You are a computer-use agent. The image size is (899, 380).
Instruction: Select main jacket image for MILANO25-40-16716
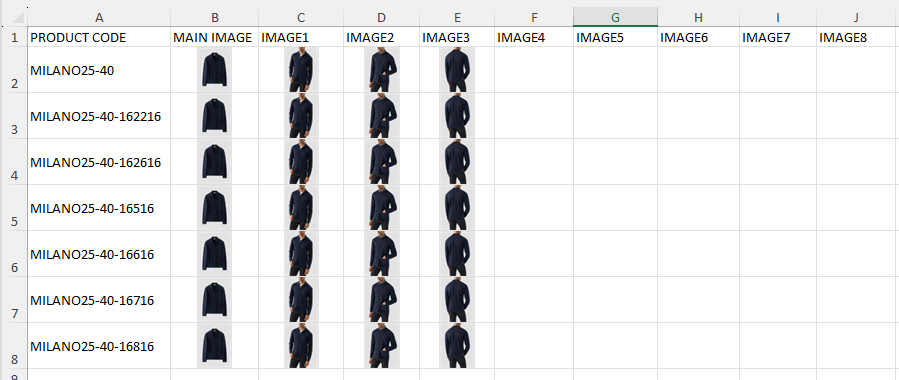coord(214,300)
